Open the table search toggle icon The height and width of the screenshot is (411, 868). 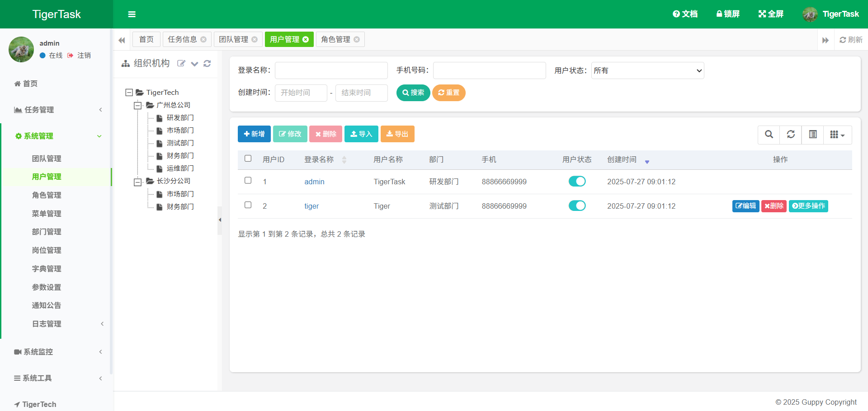point(769,135)
